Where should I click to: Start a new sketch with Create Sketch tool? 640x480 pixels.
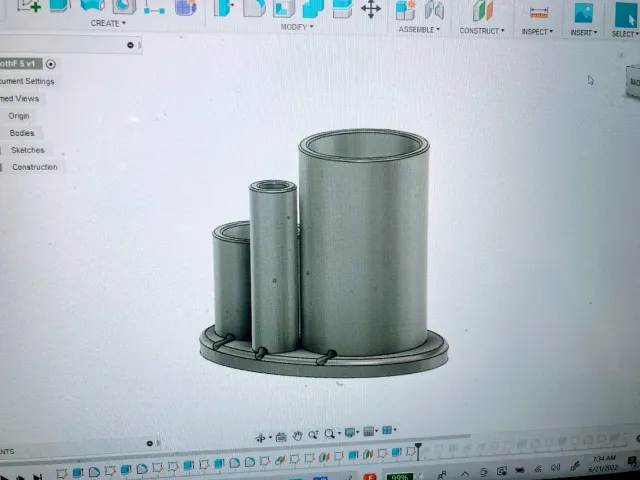tap(29, 5)
